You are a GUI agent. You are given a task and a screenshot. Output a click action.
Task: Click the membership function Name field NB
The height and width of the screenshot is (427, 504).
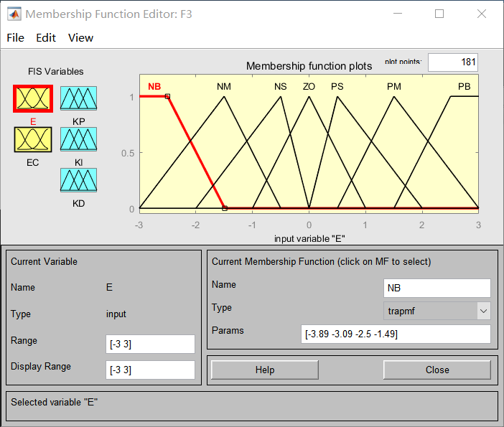(x=437, y=288)
